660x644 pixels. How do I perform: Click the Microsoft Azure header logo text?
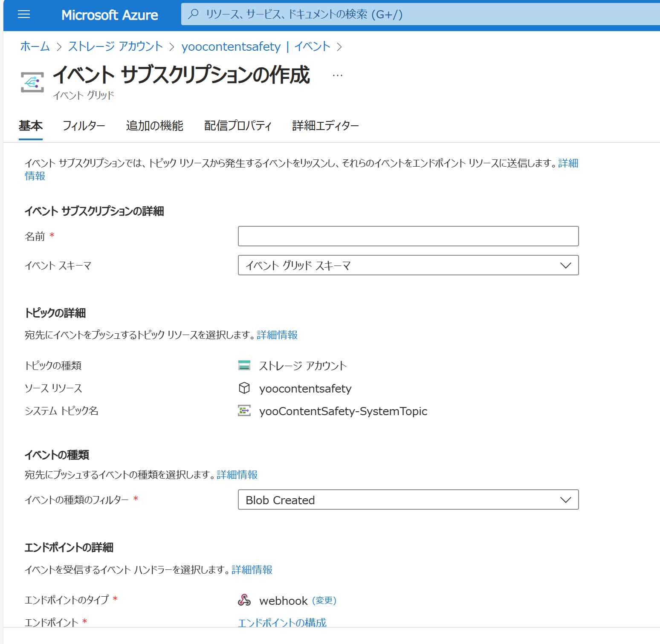(x=110, y=15)
